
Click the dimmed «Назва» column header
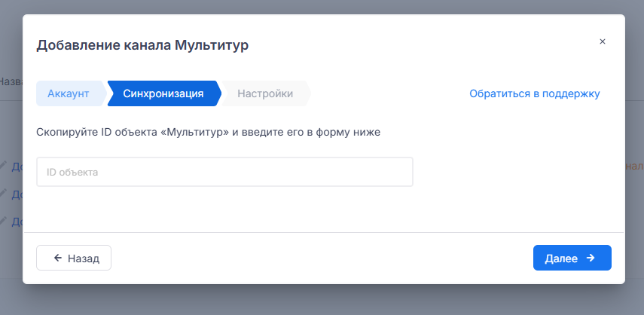click(11, 81)
